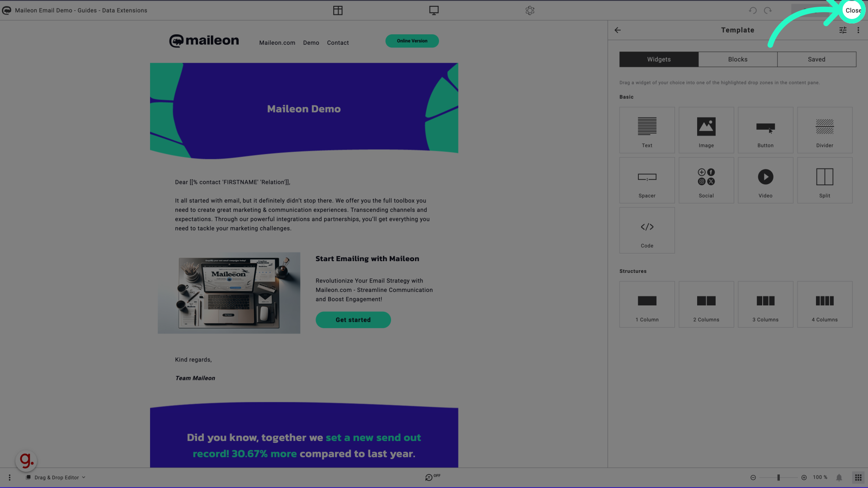Click the Text widget in Basic section
This screenshot has height=488, width=868.
pyautogui.click(x=647, y=130)
